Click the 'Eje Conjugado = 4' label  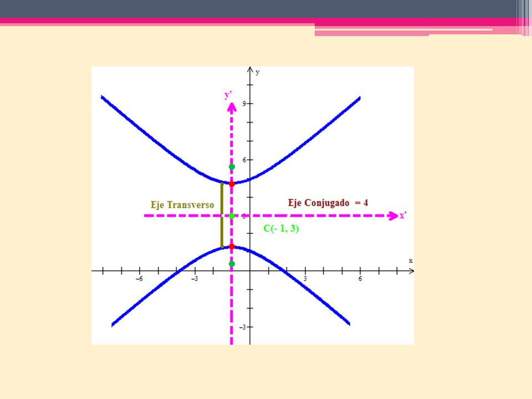coord(328,203)
